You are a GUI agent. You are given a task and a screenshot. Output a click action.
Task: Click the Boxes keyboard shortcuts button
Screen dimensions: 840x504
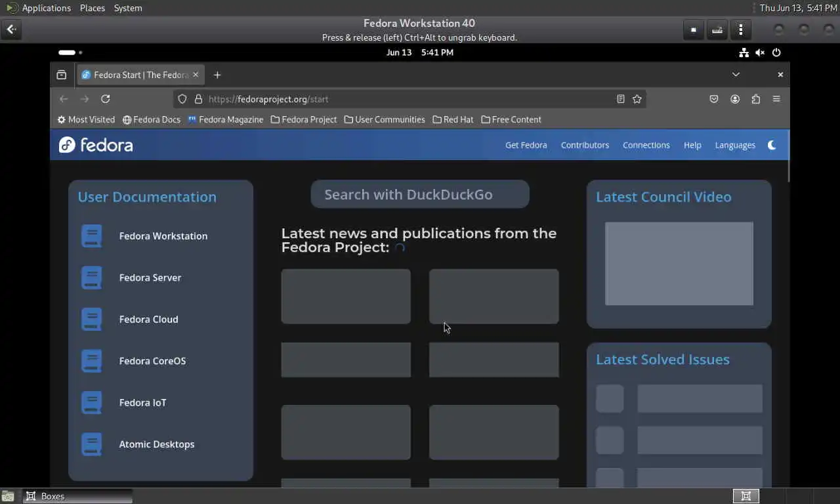(x=717, y=30)
